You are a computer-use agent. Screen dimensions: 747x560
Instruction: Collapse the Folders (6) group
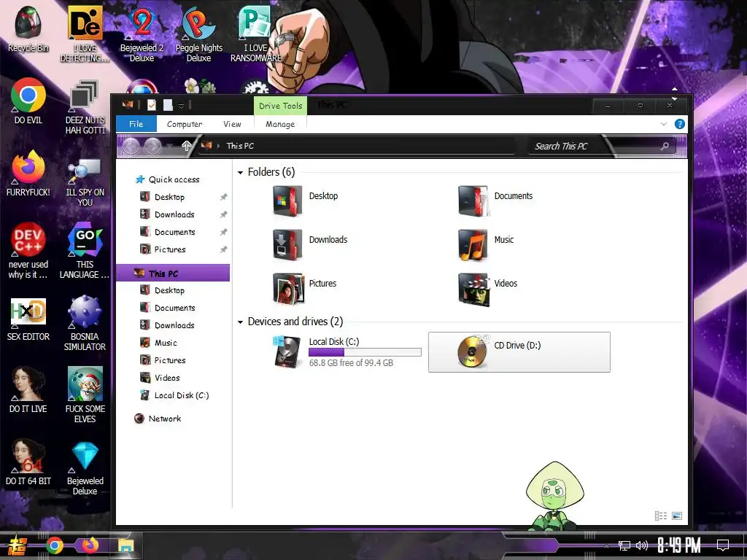tap(240, 172)
